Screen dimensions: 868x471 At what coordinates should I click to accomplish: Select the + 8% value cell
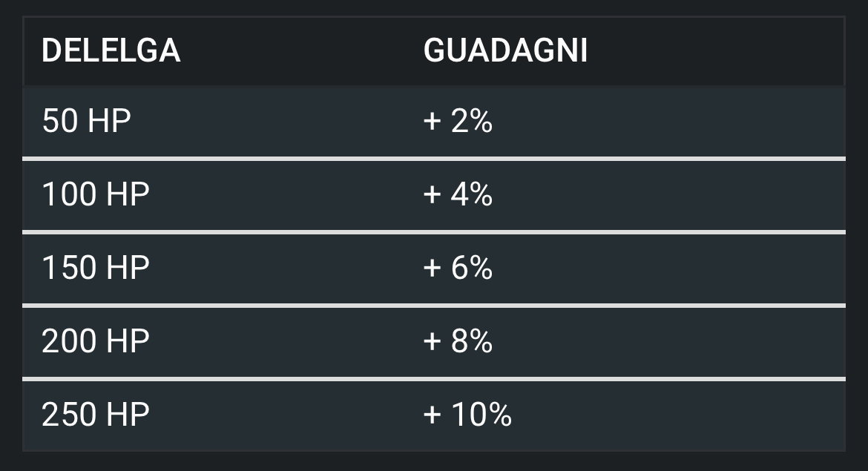(x=458, y=341)
